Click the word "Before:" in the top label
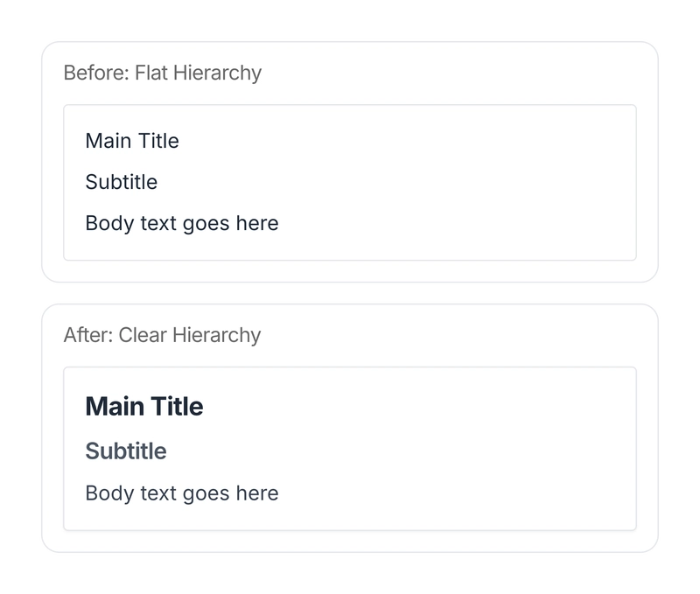The height and width of the screenshot is (594, 700). [x=96, y=73]
